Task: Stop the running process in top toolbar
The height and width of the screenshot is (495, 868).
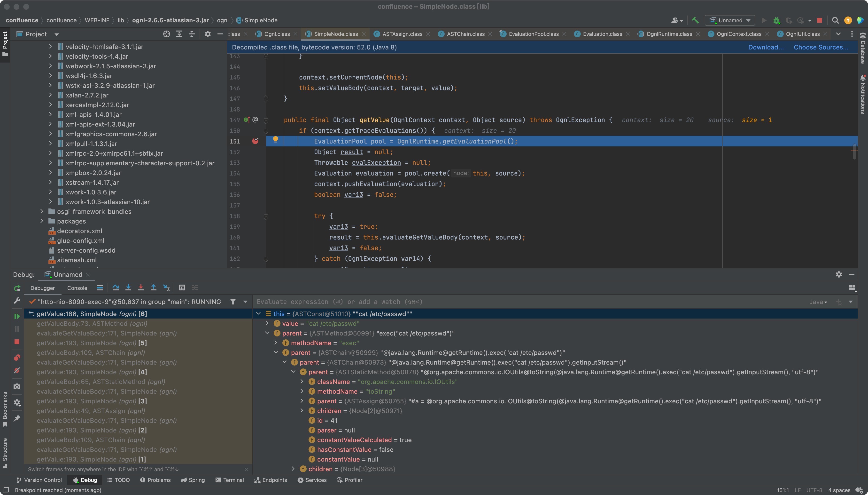Action: 819,20
